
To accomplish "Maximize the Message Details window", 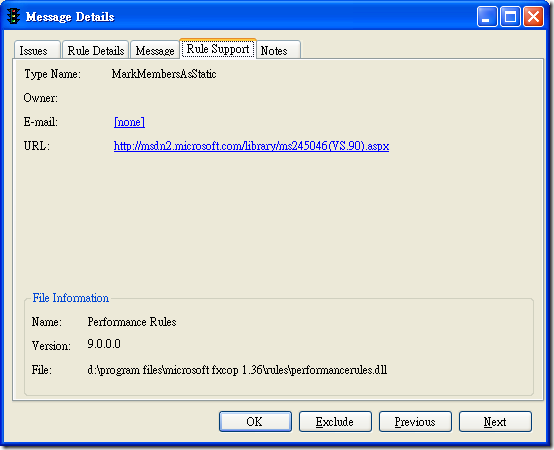I will [x=510, y=16].
